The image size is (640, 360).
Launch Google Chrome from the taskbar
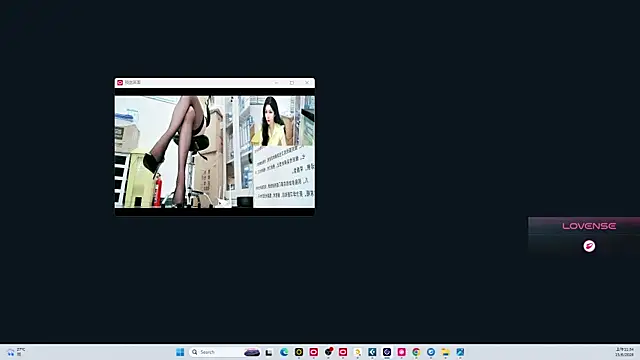[x=416, y=352]
